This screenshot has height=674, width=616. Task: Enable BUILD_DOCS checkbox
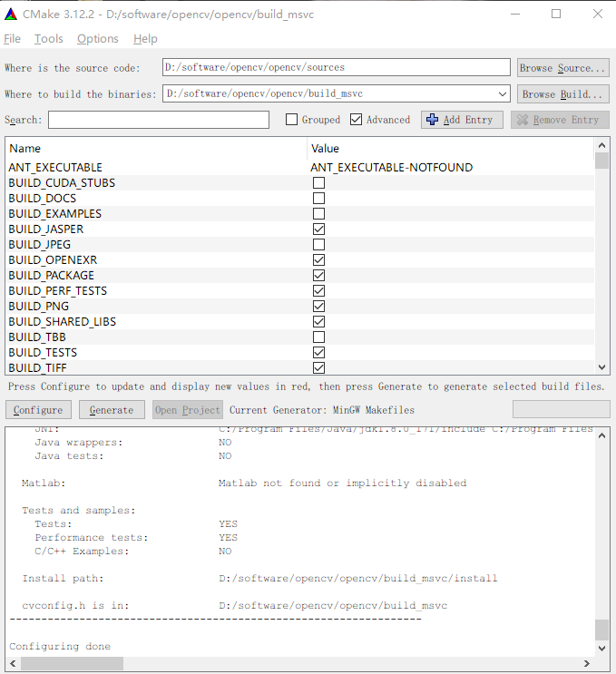(x=318, y=198)
